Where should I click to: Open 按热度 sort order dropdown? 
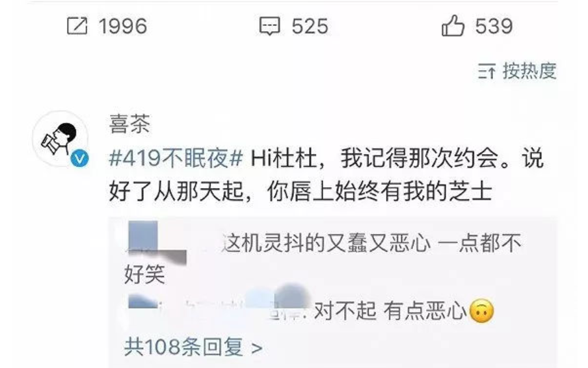click(x=529, y=71)
